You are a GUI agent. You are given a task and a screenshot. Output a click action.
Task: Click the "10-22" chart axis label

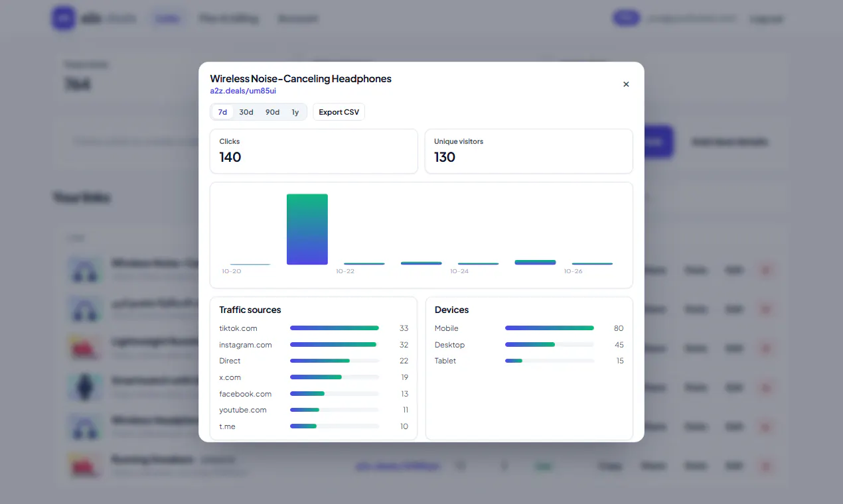pos(345,271)
